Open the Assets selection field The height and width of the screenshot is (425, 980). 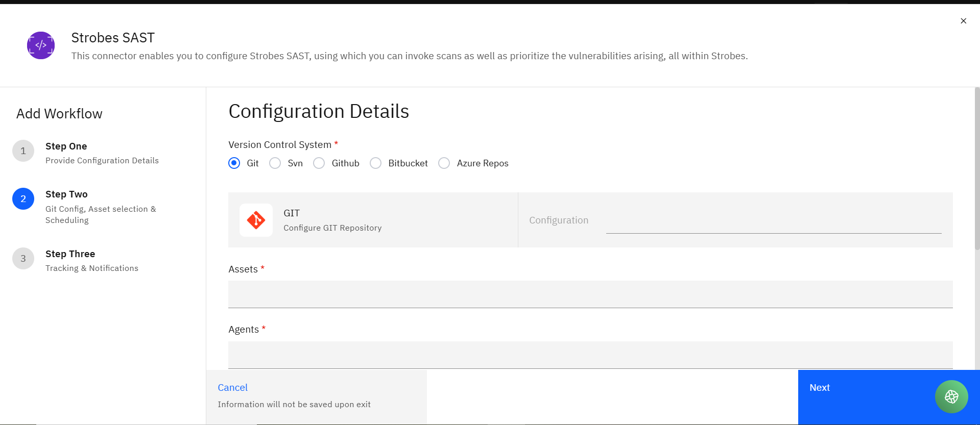click(x=590, y=294)
